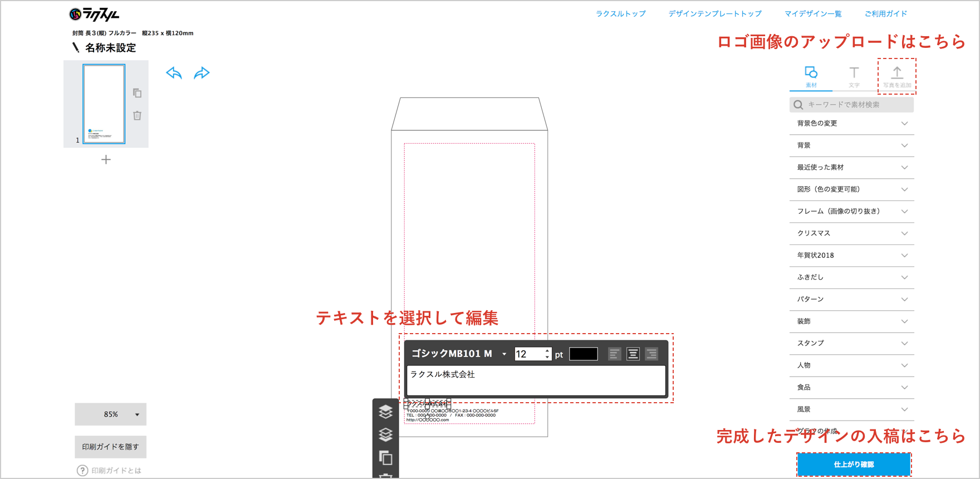Expand 背景色の変更 section
Screen dimensions: 980x479
(x=851, y=124)
